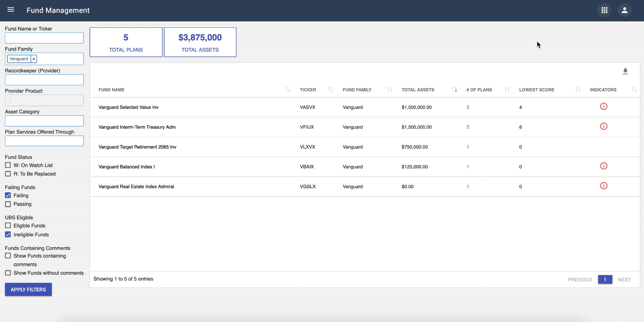Click the Total Assets summary card

(200, 42)
